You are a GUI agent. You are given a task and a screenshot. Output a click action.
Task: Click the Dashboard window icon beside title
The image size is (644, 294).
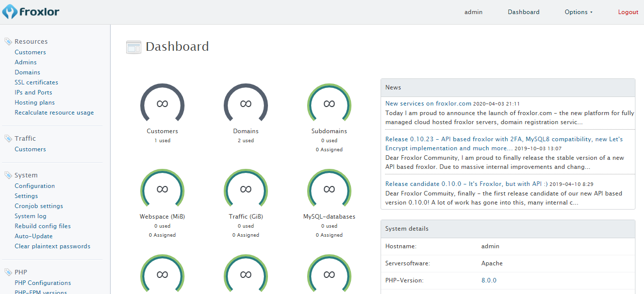(x=134, y=47)
